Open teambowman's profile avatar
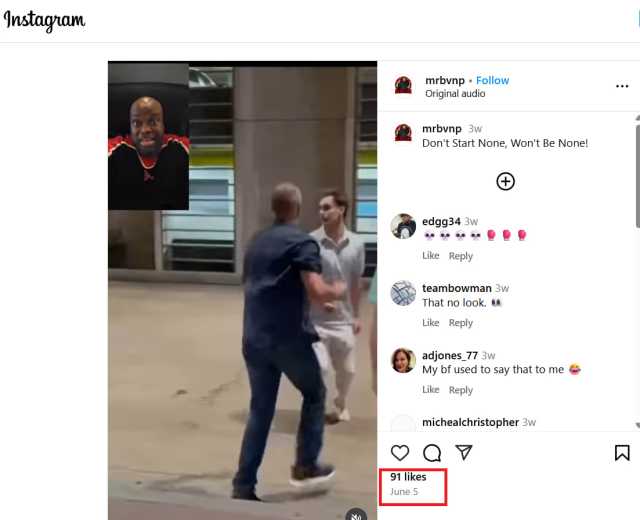640x520 pixels. coord(403,293)
